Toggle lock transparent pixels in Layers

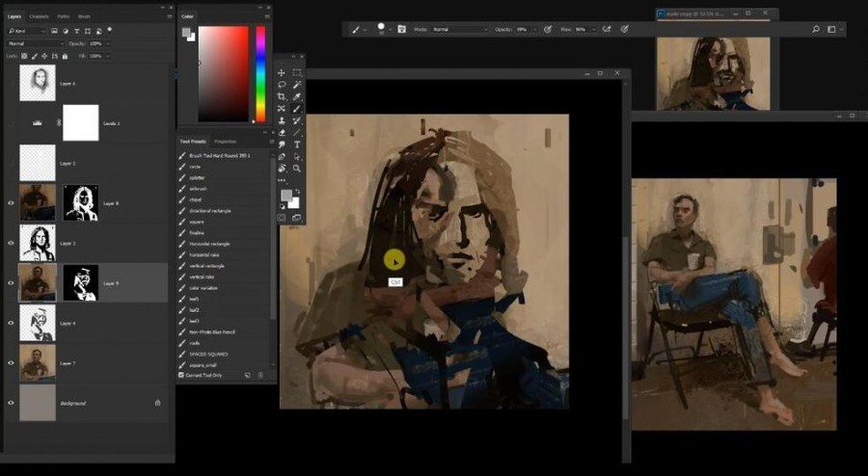click(24, 56)
